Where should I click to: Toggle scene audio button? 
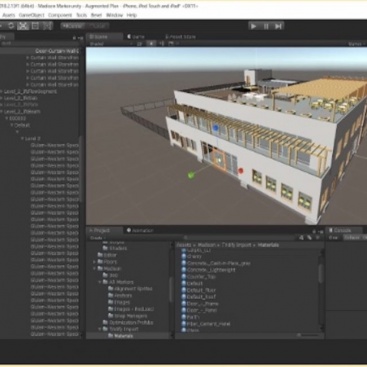(x=162, y=44)
